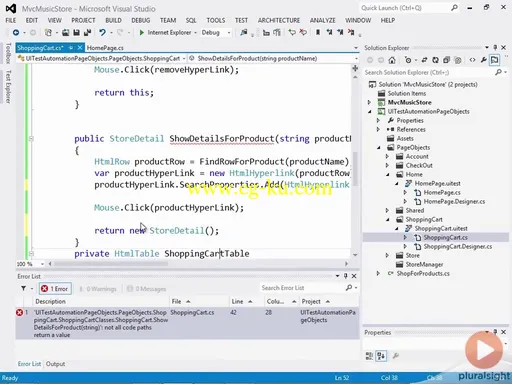The height and width of the screenshot is (384, 512).
Task: Open Properties wrench in Solution Explorer toolbar
Action: coord(483,60)
